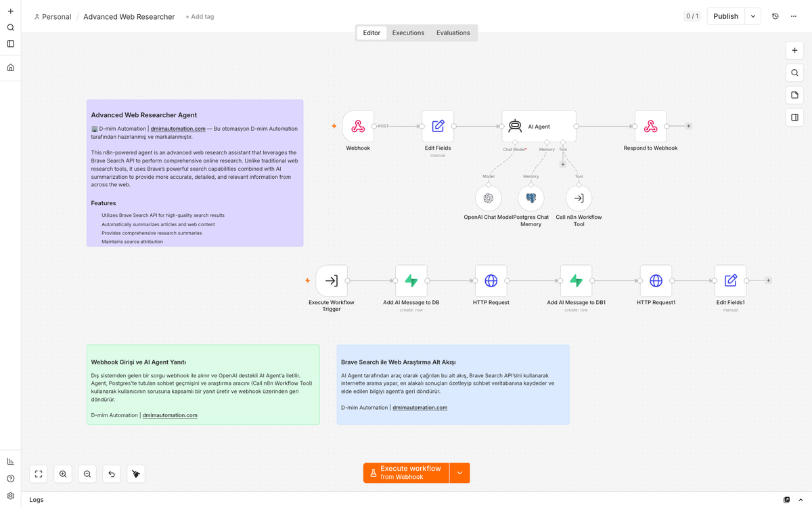The image size is (812, 508).
Task: Reset canvas zoom with arrow icon
Action: click(112, 474)
